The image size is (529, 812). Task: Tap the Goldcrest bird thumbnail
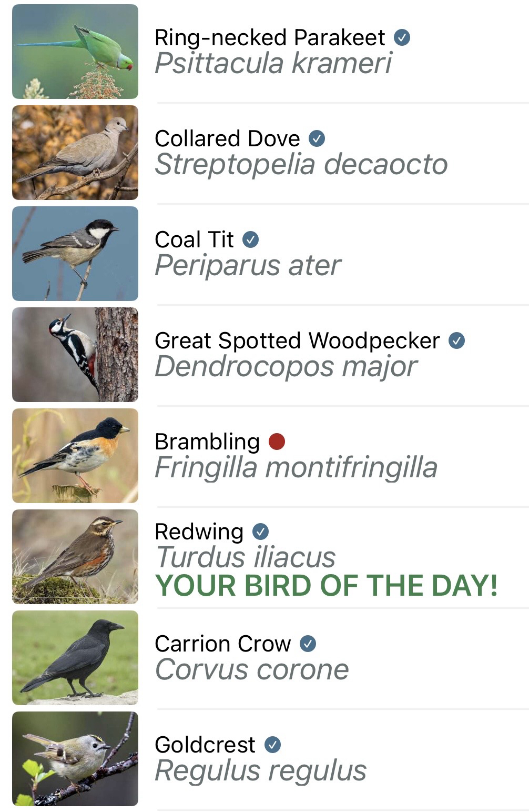click(75, 759)
